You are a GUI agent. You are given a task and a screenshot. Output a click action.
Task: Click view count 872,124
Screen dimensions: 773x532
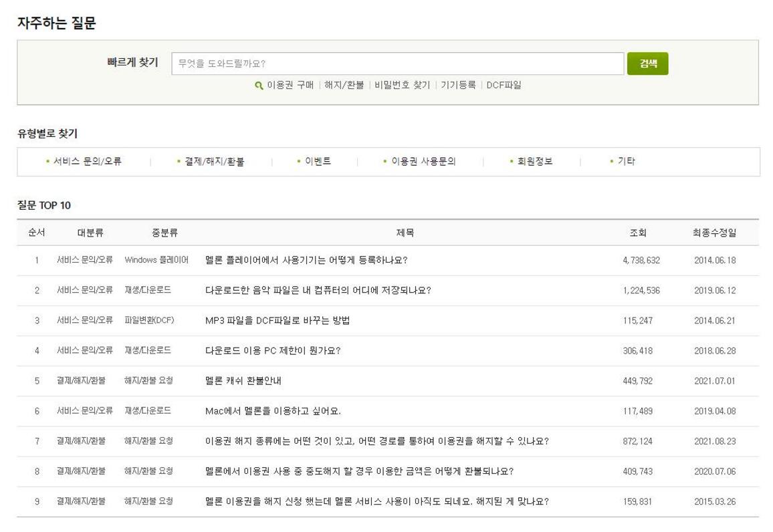(638, 441)
